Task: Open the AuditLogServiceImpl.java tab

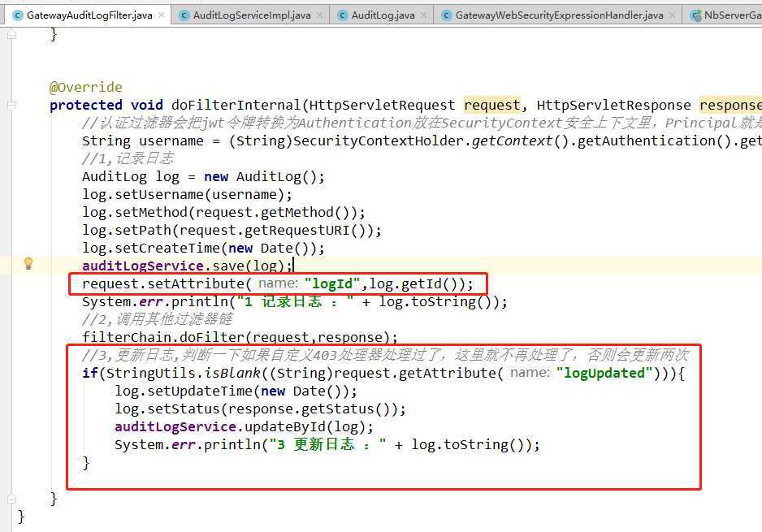Action: [x=252, y=15]
